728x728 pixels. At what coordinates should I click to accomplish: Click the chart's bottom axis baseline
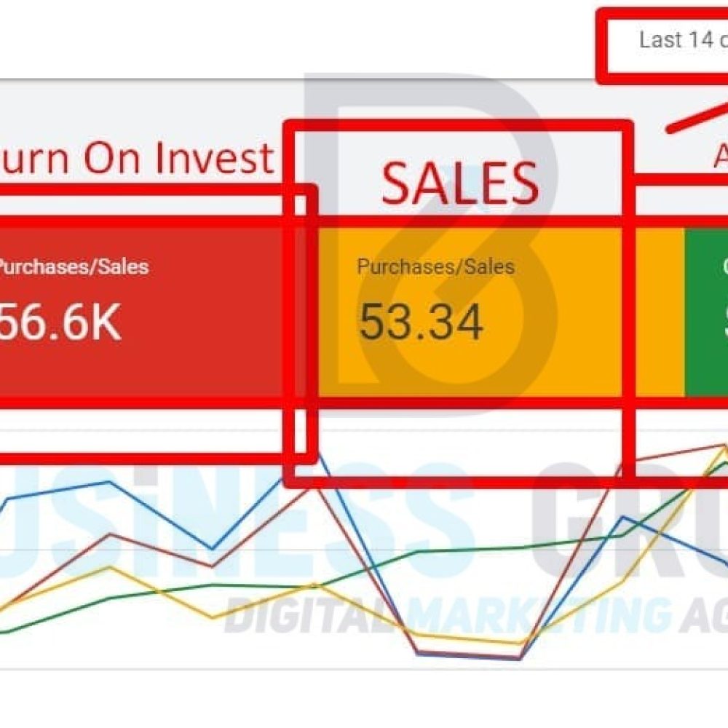[x=364, y=670]
